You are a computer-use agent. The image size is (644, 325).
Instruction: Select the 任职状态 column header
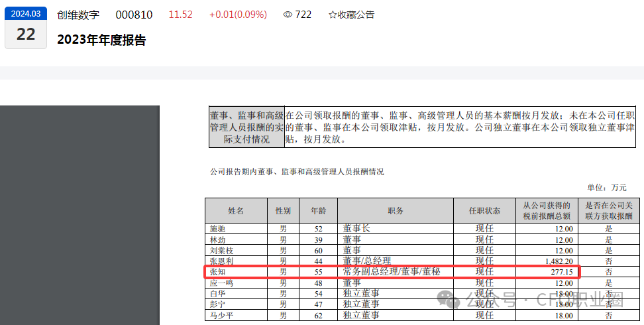coord(484,211)
